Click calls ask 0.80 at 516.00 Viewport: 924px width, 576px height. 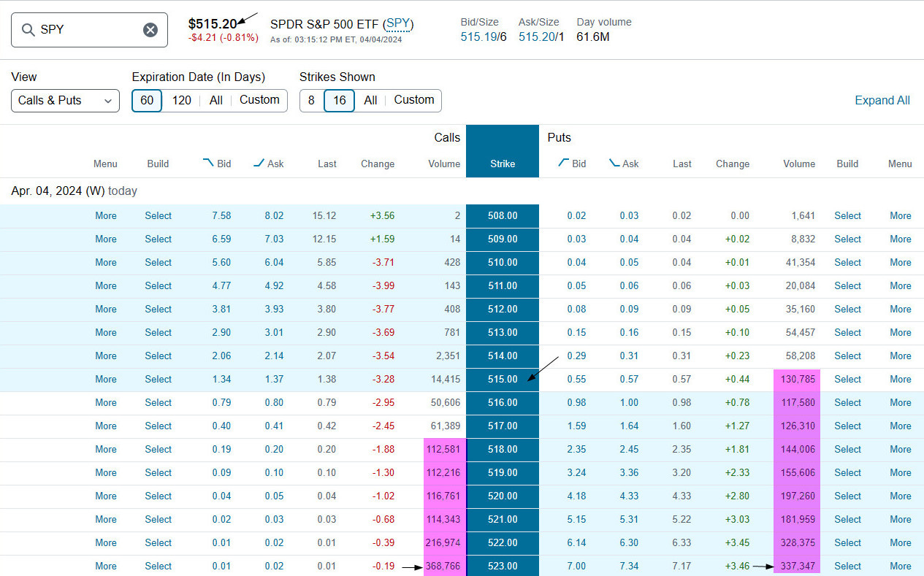coord(273,403)
